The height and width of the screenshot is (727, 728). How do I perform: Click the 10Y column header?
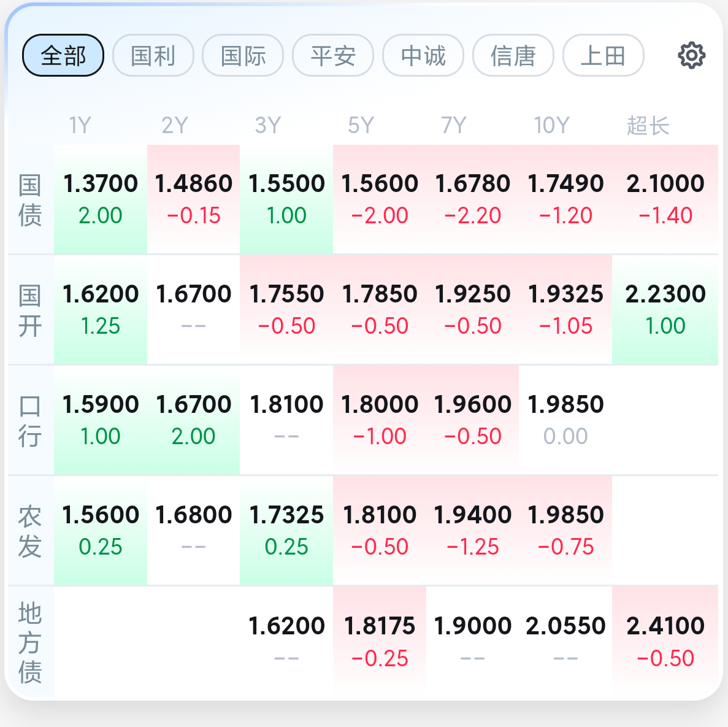(x=551, y=125)
